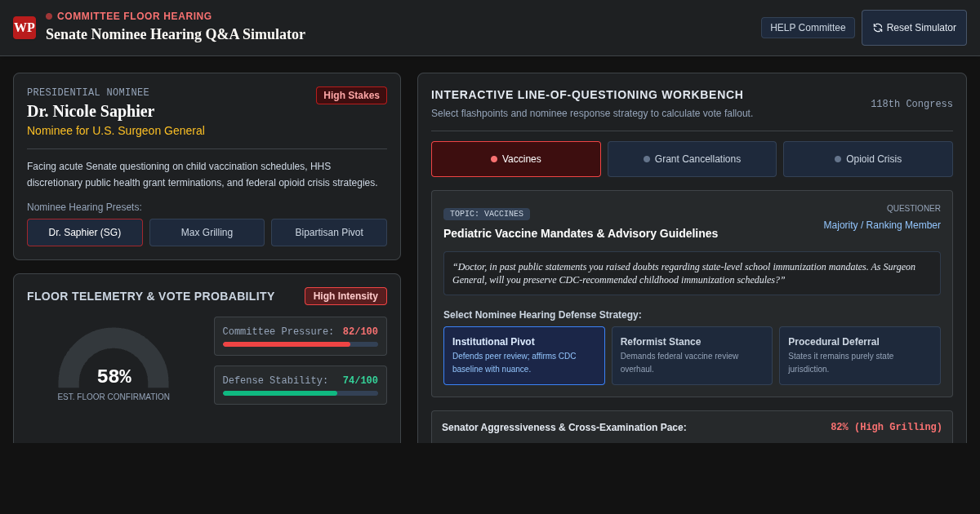Click the HELP Committee badge
The height and width of the screenshot is (514, 980).
coord(808,28)
